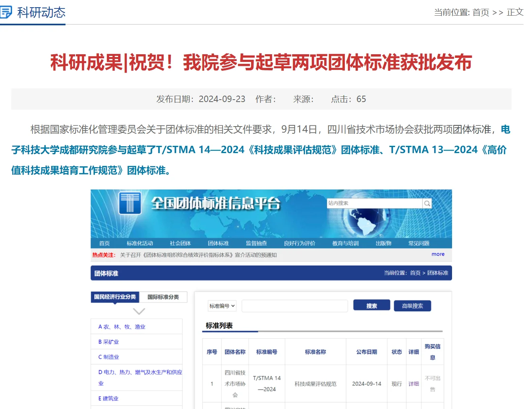This screenshot has width=532, height=409.
Task: Select the 国际标准分类 tab
Action: click(163, 297)
